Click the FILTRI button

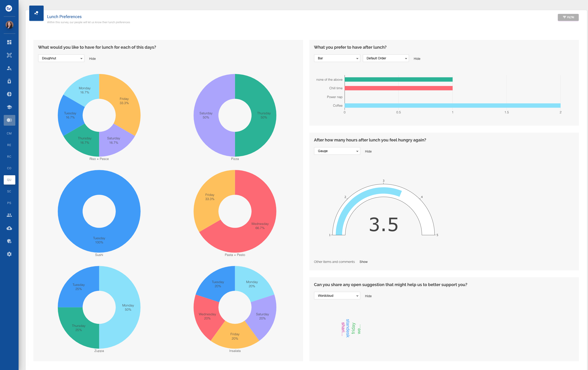(x=568, y=17)
